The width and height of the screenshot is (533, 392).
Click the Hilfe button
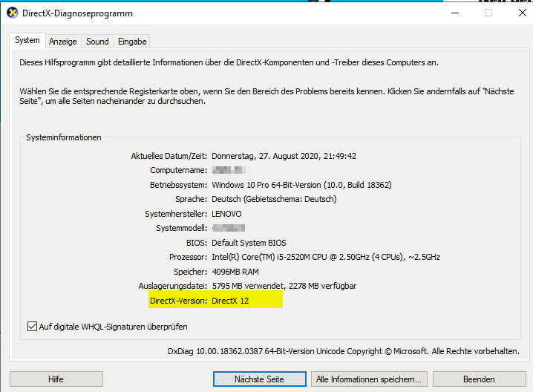pos(56,379)
